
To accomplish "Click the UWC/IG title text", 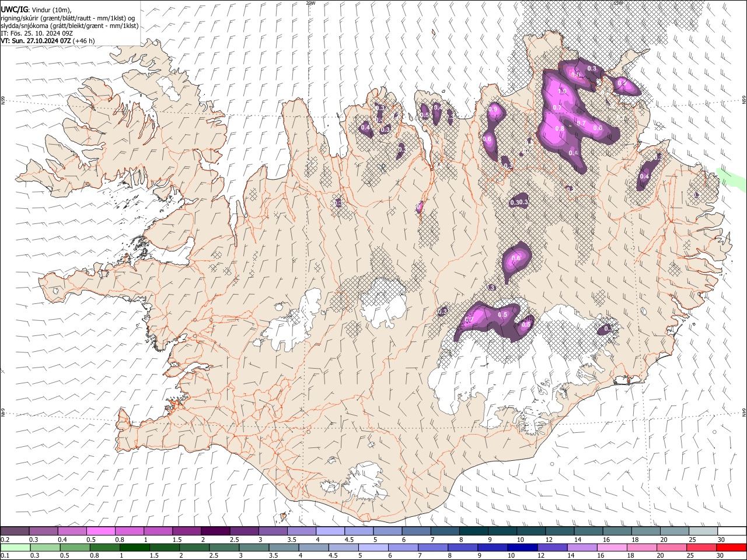I will click(13, 9).
